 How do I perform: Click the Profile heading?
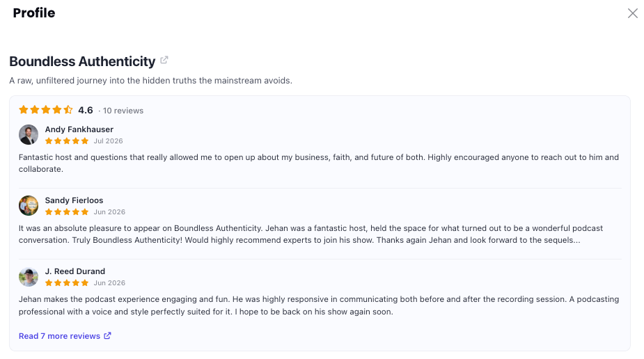tap(33, 13)
